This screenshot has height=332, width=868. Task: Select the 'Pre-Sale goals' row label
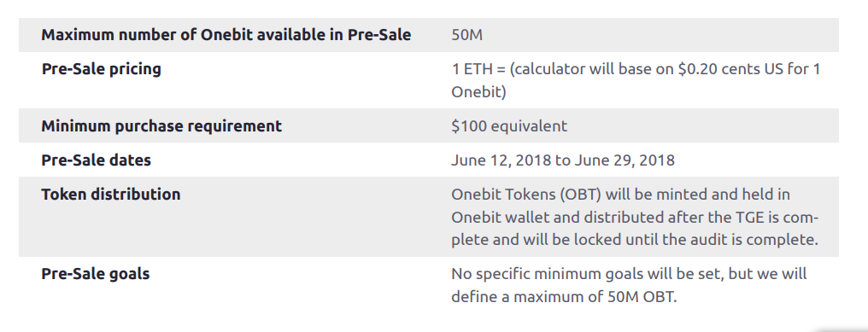[95, 274]
